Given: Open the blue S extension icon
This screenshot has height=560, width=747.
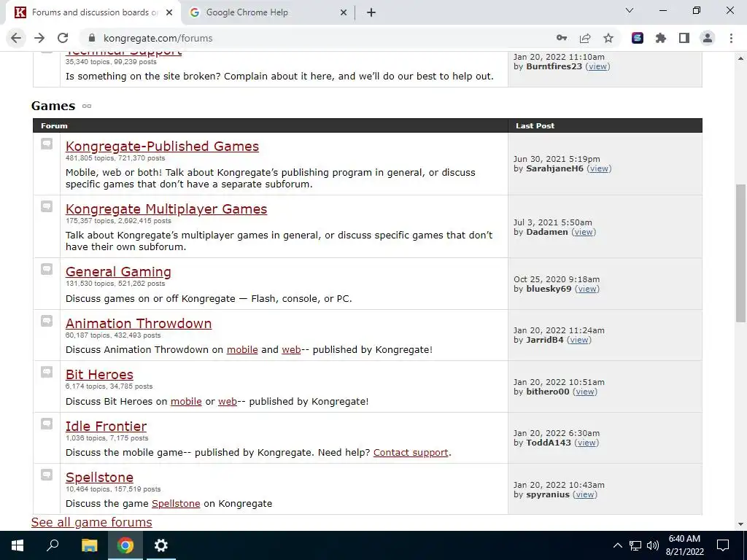Looking at the screenshot, I should tap(638, 38).
